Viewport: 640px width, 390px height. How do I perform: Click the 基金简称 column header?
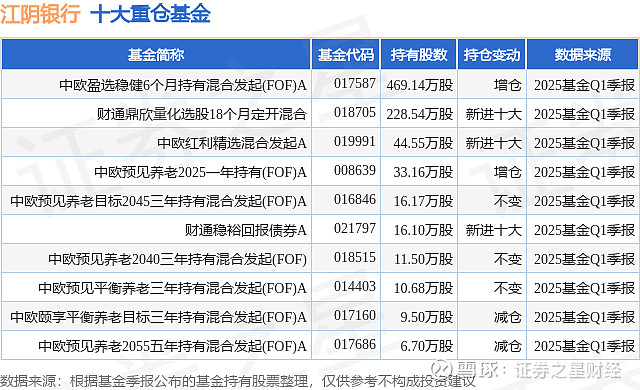[x=156, y=54]
